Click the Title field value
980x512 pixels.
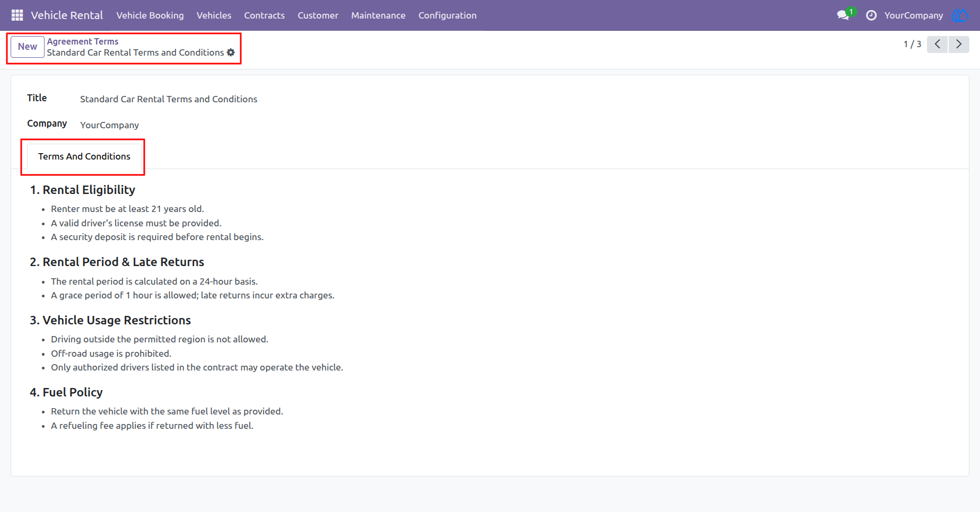169,99
